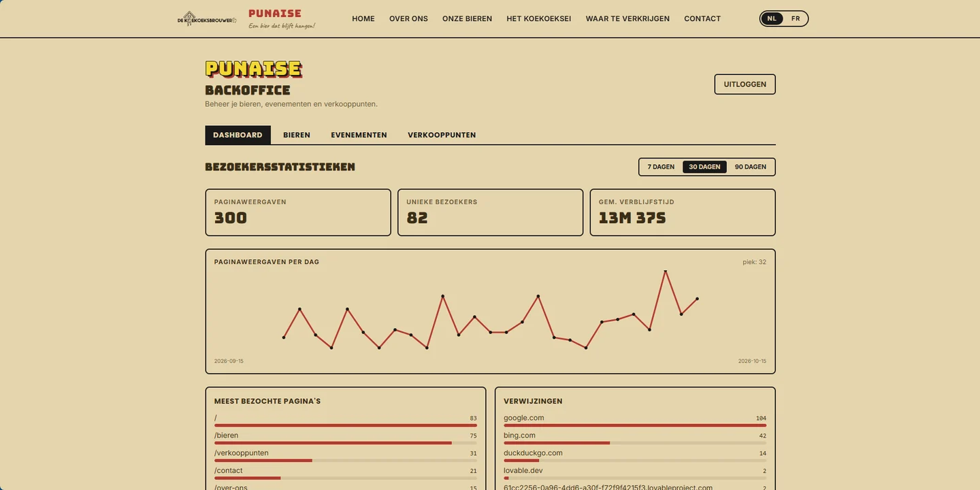
Task: Click the 'piek: 32' label
Action: 754,262
